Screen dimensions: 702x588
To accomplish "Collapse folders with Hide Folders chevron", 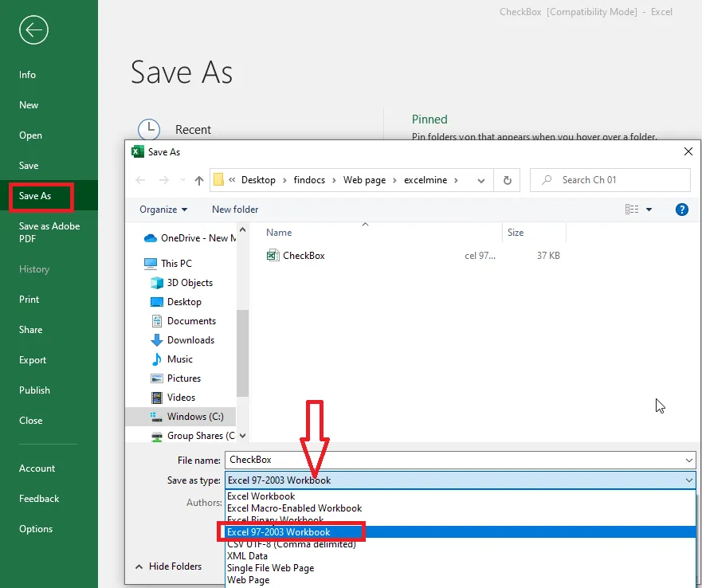I will click(139, 566).
